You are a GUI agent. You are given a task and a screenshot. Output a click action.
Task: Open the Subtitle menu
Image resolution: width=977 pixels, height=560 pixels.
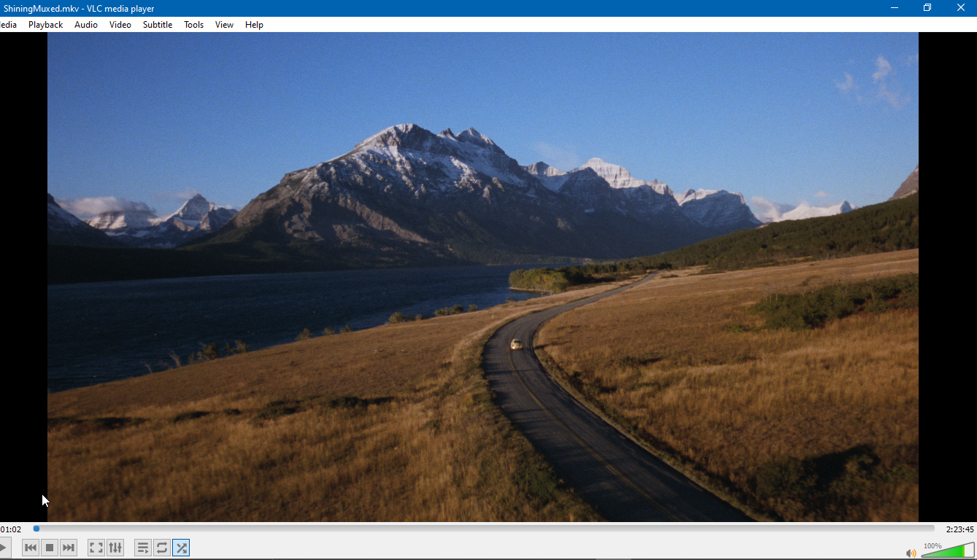pos(158,25)
